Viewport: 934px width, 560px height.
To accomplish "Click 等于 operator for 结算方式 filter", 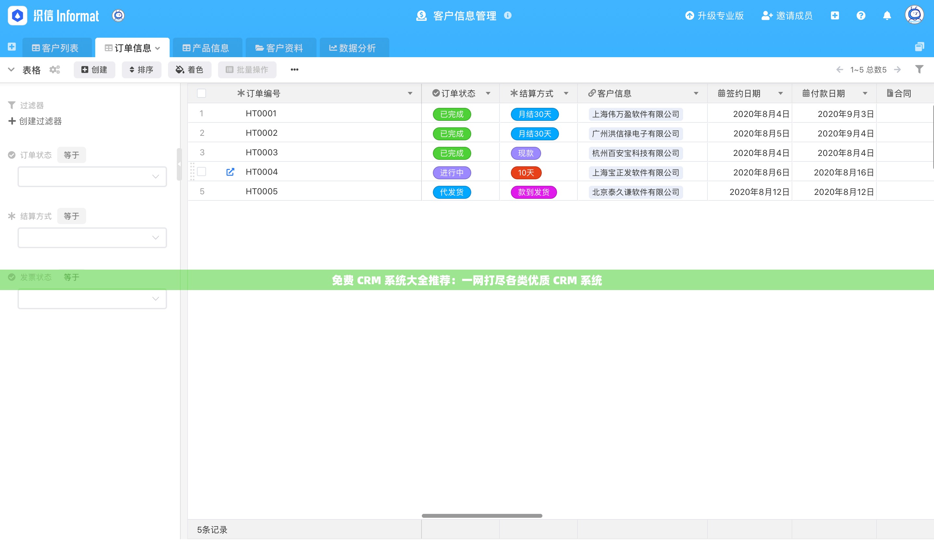I will point(71,216).
